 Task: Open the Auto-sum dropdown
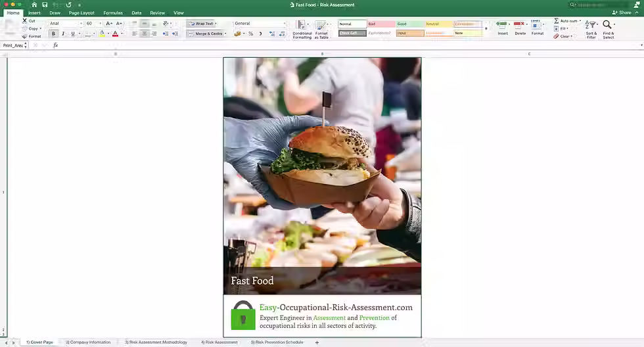pos(568,20)
